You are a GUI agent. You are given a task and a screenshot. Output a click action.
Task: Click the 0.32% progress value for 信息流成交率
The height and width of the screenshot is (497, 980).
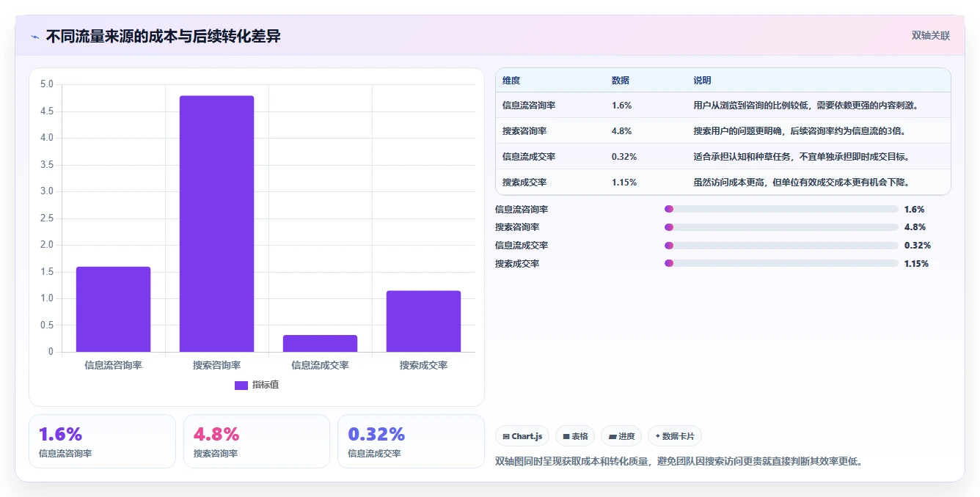[917, 246]
